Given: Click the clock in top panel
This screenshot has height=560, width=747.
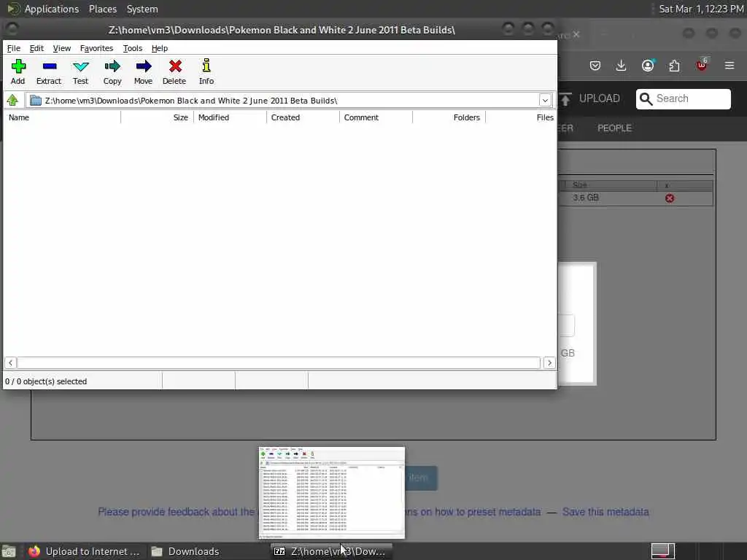Looking at the screenshot, I should tap(701, 9).
